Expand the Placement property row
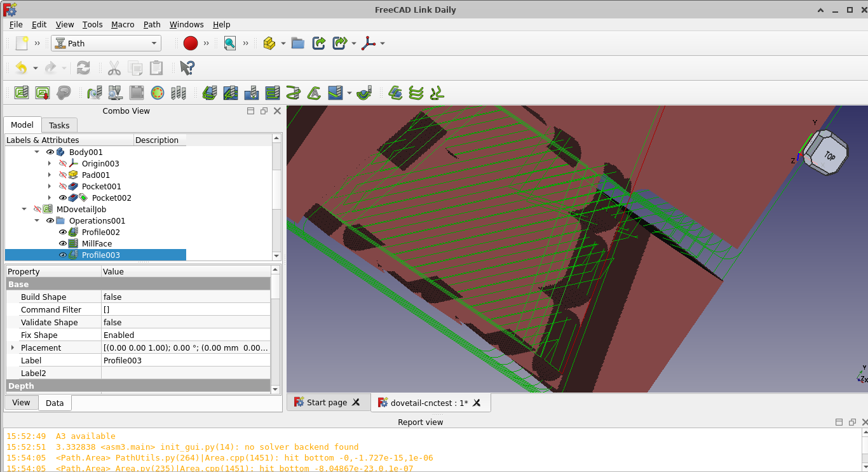Image resolution: width=868 pixels, height=472 pixels. pos(13,348)
